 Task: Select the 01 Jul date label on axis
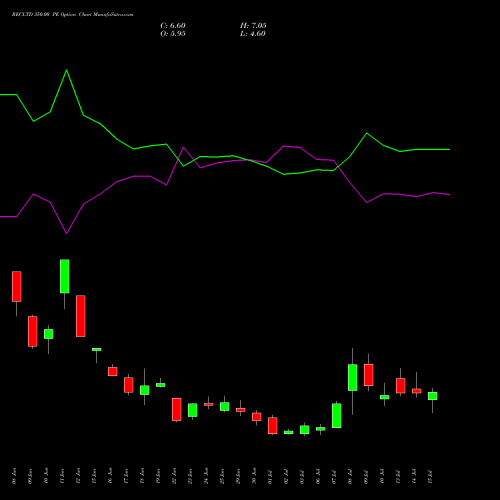coord(270,476)
